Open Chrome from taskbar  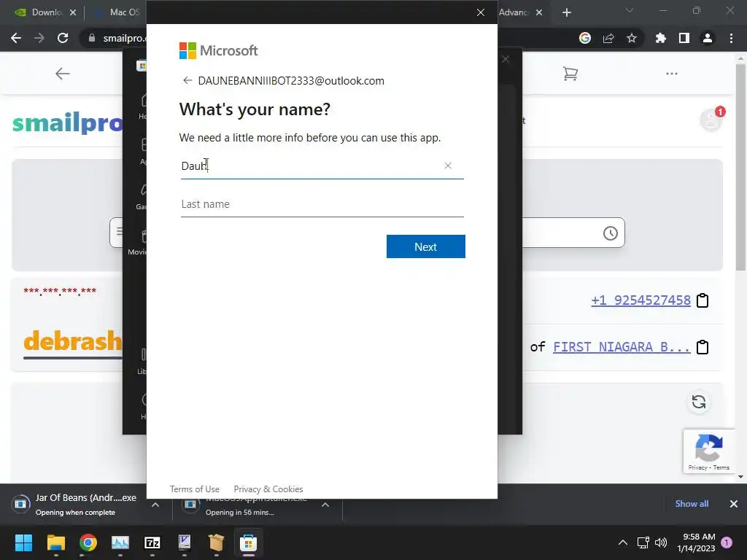(x=88, y=542)
